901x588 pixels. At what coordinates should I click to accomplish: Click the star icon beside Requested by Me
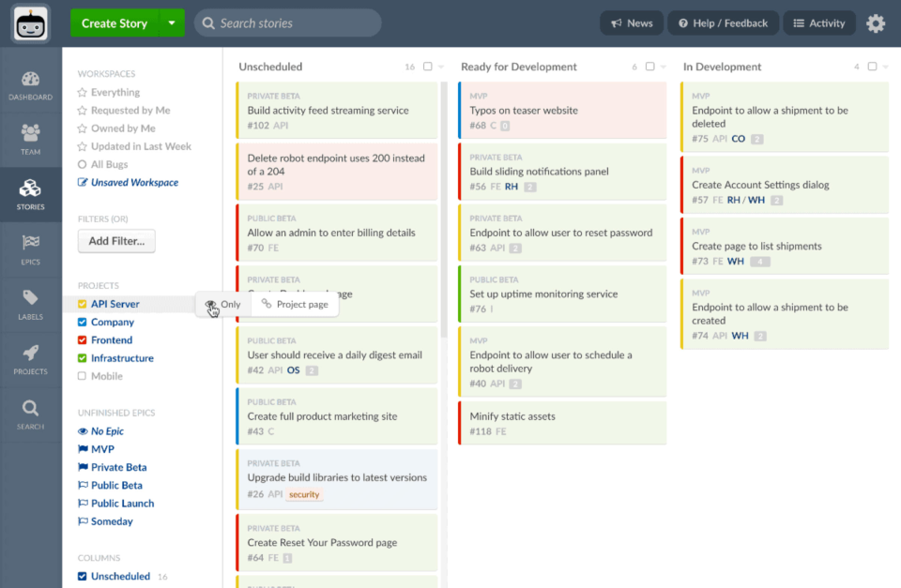pyautogui.click(x=83, y=111)
